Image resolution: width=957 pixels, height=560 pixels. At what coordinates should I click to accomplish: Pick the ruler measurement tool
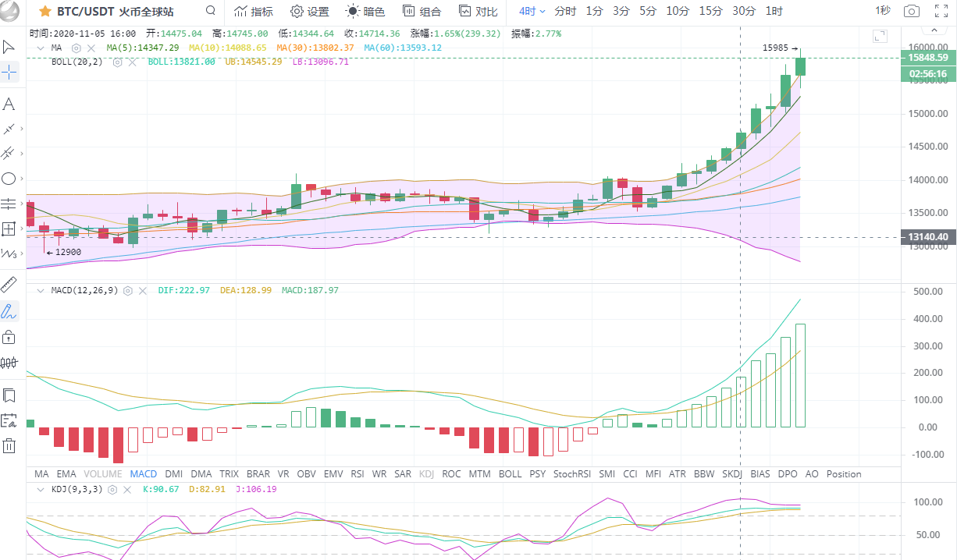pos(9,284)
